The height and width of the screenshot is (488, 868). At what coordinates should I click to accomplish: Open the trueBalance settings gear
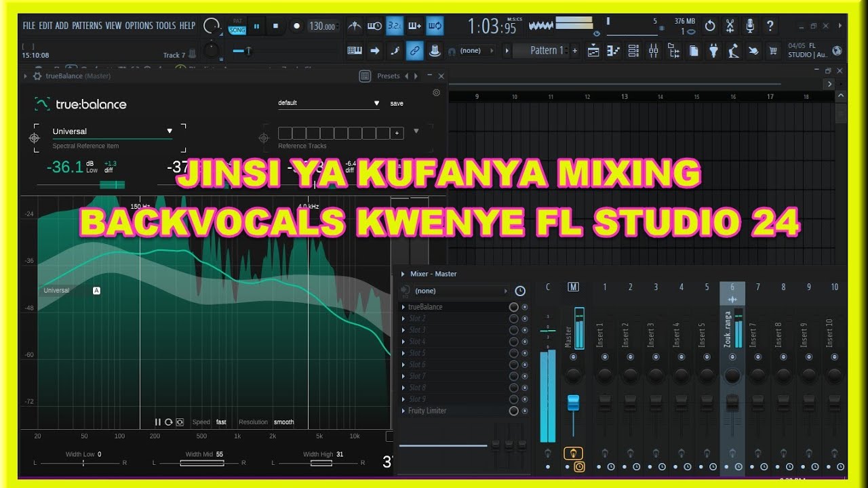[436, 93]
